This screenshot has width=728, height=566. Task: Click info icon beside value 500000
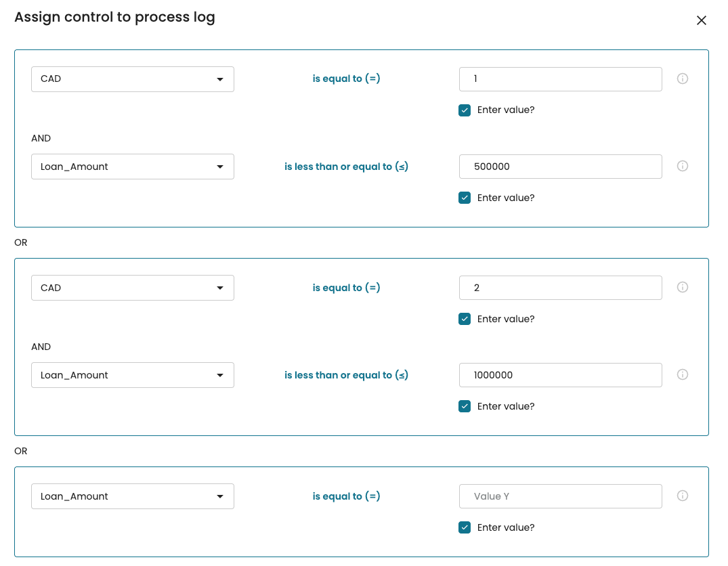tap(683, 166)
